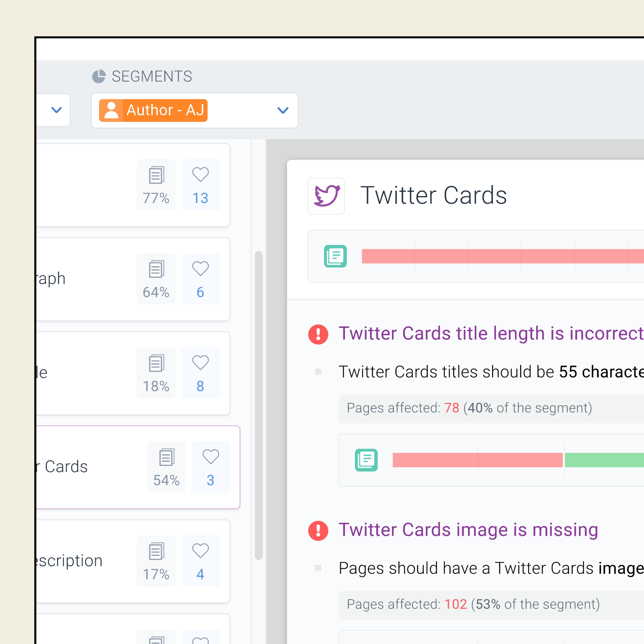Click the red alert icon beside the image-missing issue
This screenshot has width=644, height=644.
click(318, 530)
